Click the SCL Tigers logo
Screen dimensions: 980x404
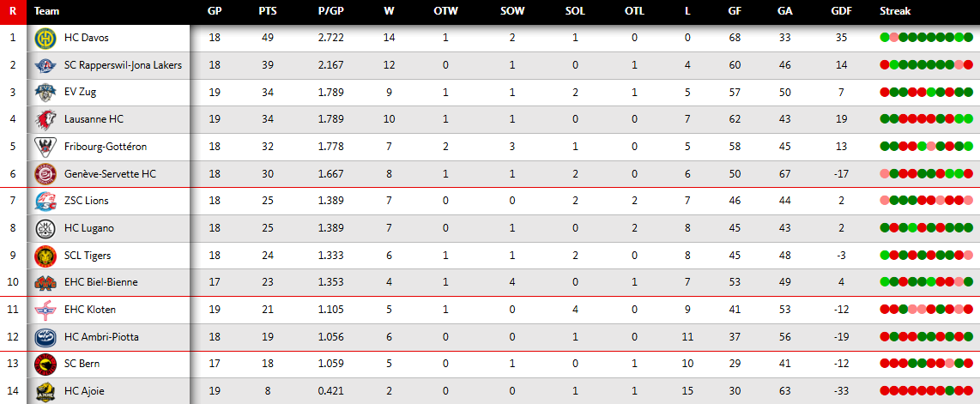tap(45, 256)
